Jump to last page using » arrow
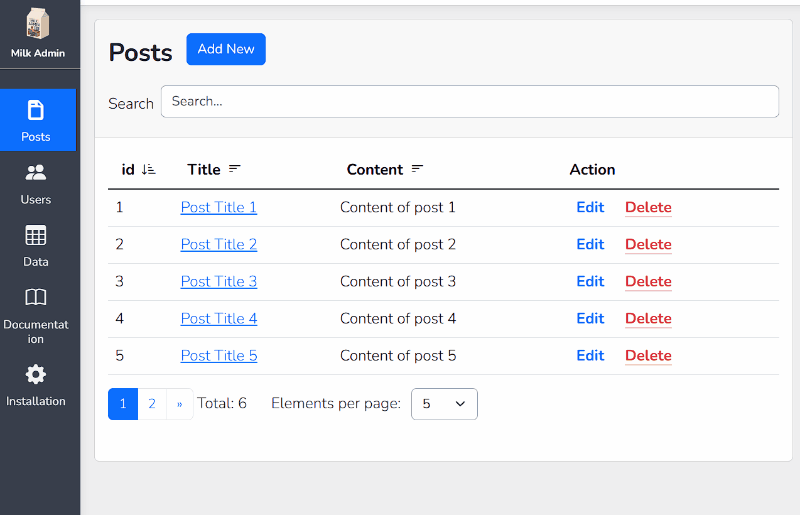This screenshot has height=515, width=800. pos(180,404)
